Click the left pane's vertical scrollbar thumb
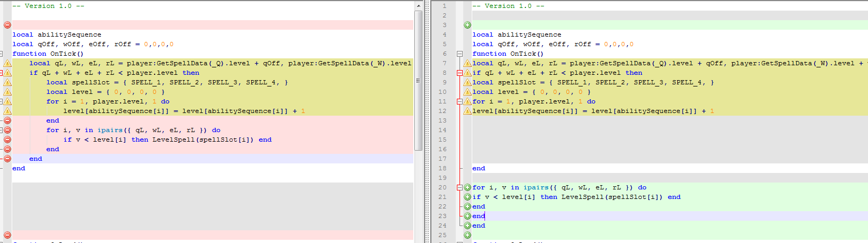This screenshot has width=868, height=243. coord(418,80)
